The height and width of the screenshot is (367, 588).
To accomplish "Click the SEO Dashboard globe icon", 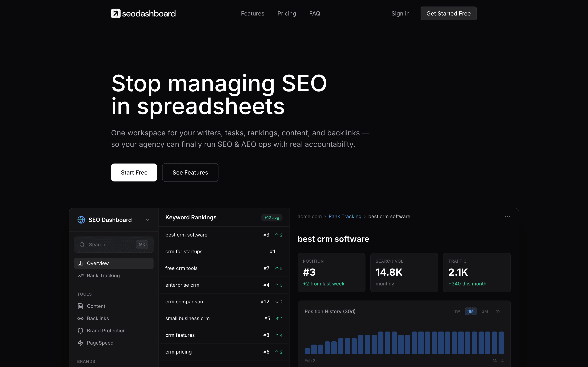I will [x=81, y=220].
